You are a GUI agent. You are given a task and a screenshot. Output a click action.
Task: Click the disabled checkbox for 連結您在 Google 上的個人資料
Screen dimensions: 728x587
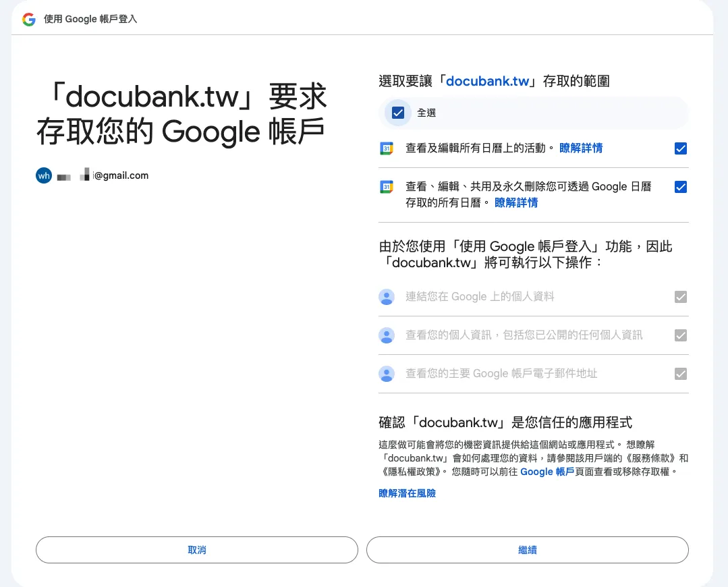coord(680,297)
